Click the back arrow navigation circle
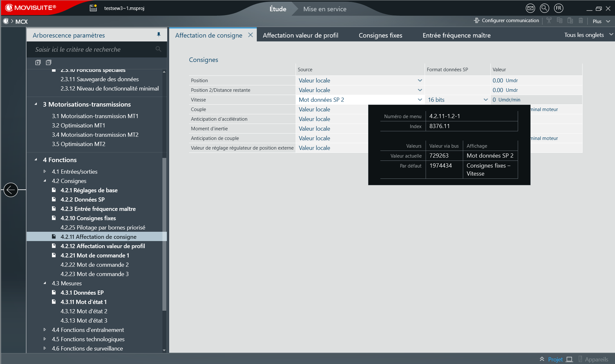The image size is (615, 364). click(x=11, y=190)
